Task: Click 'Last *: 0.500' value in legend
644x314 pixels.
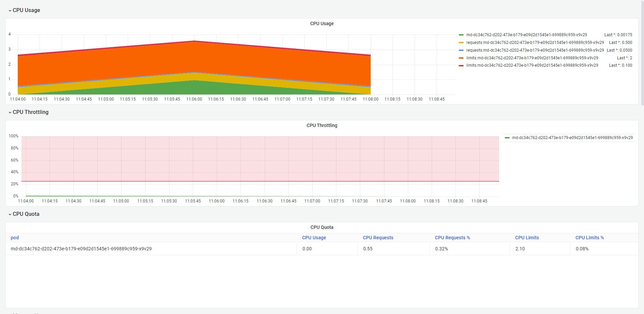Action: [x=621, y=43]
